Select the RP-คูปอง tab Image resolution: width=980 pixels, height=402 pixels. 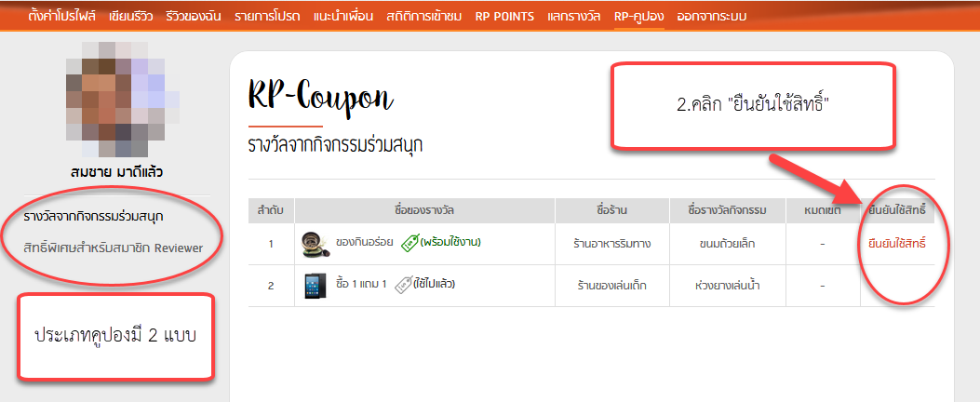coord(639,16)
